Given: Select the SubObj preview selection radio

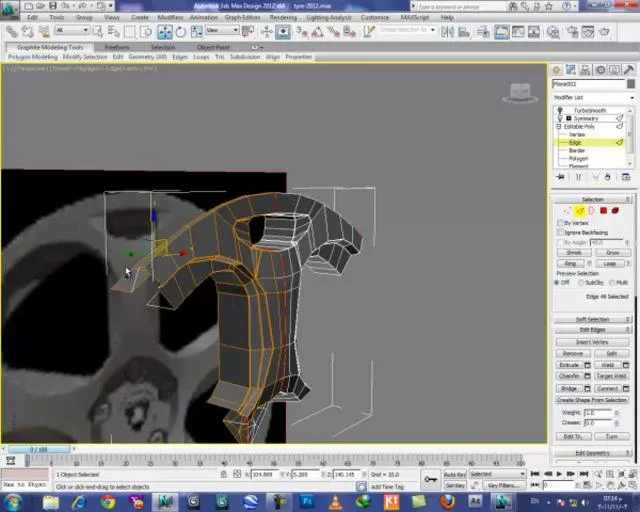Looking at the screenshot, I should 581,283.
